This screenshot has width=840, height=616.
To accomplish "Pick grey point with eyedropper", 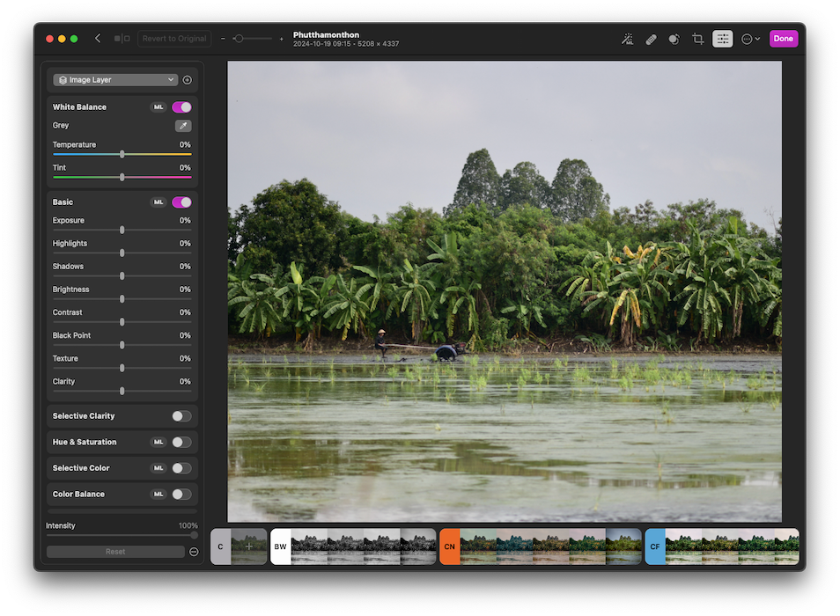I will pyautogui.click(x=183, y=126).
